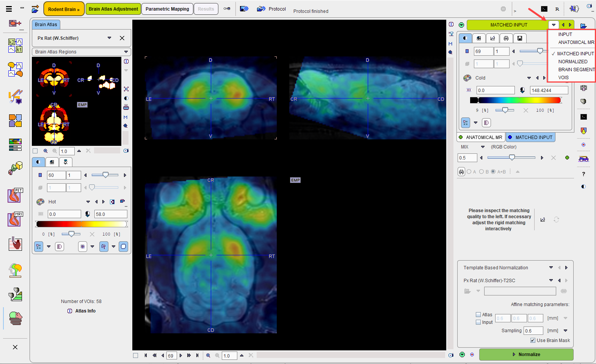Click the 3D rock render icon in right toolbar

[x=583, y=101]
